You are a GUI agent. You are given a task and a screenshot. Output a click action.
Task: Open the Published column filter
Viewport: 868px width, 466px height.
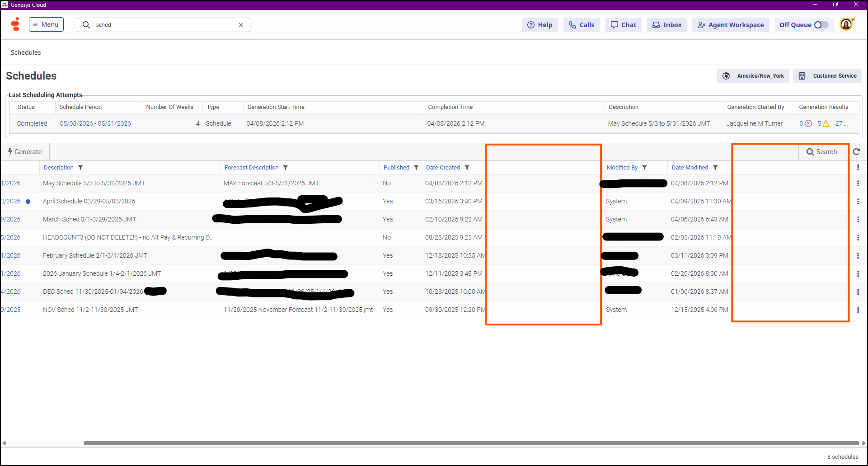point(416,168)
